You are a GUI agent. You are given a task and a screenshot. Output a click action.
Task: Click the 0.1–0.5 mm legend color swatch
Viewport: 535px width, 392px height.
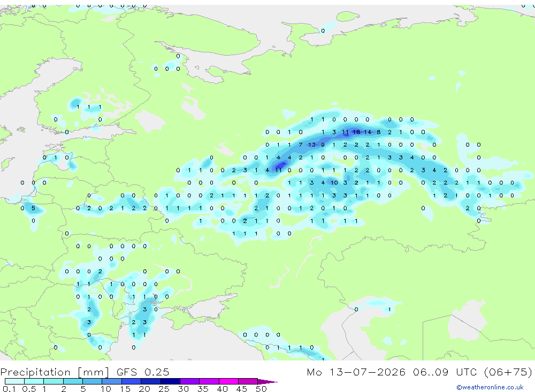tap(14, 381)
